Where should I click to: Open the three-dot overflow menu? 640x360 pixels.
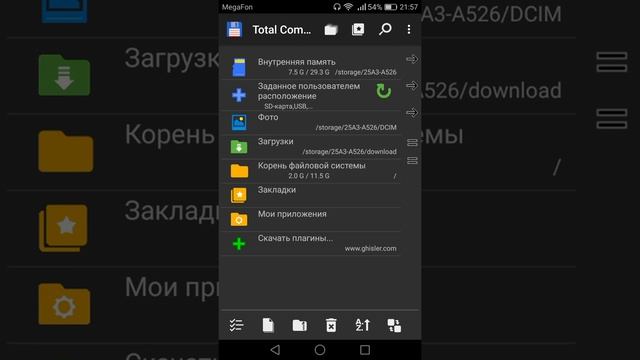coord(409,29)
